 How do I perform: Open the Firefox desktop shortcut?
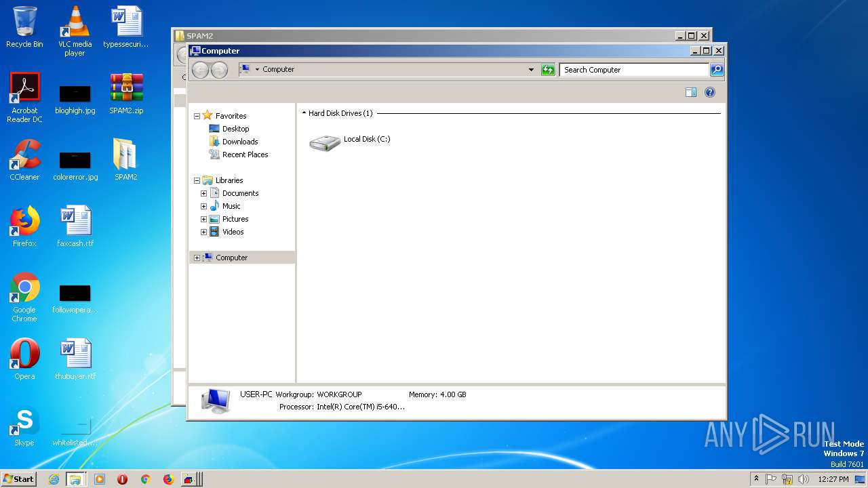[x=24, y=226]
